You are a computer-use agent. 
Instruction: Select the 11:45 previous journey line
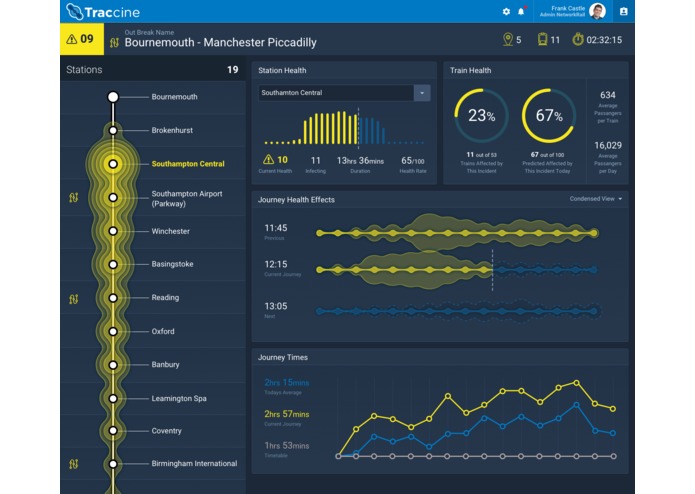(x=457, y=233)
